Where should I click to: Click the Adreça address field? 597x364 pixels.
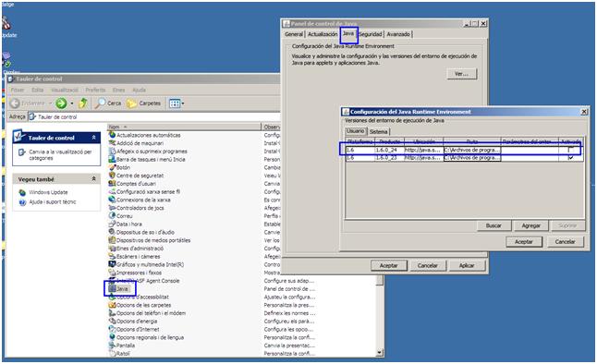coord(154,117)
